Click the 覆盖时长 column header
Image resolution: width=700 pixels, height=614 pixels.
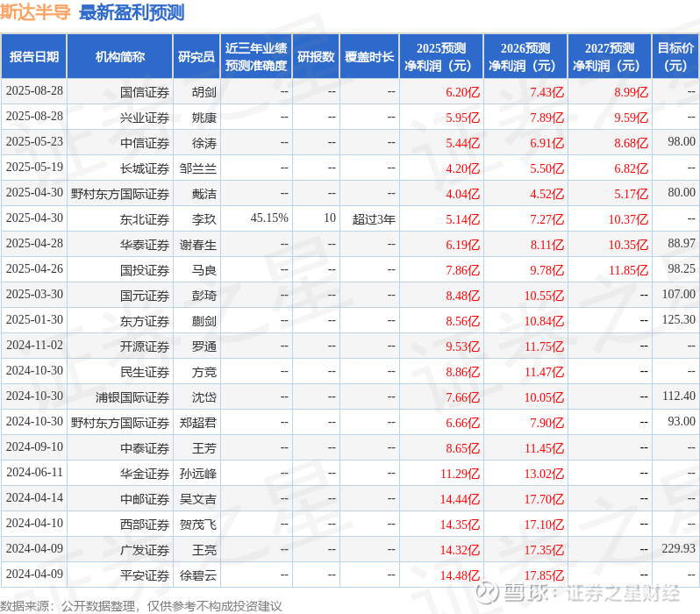click(x=369, y=56)
